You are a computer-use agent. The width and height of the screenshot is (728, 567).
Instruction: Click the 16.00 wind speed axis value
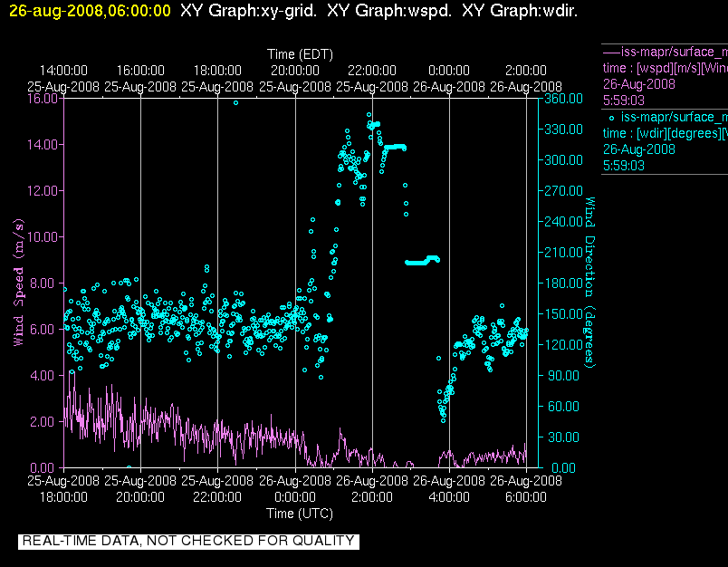pyautogui.click(x=43, y=99)
